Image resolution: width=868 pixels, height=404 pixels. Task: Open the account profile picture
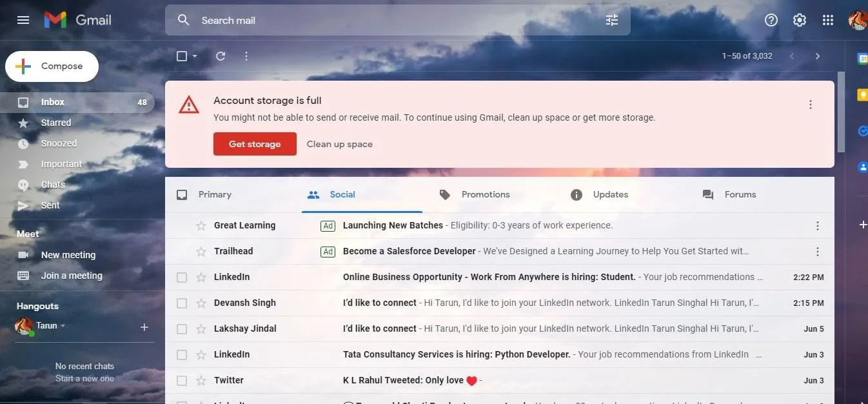tap(858, 20)
